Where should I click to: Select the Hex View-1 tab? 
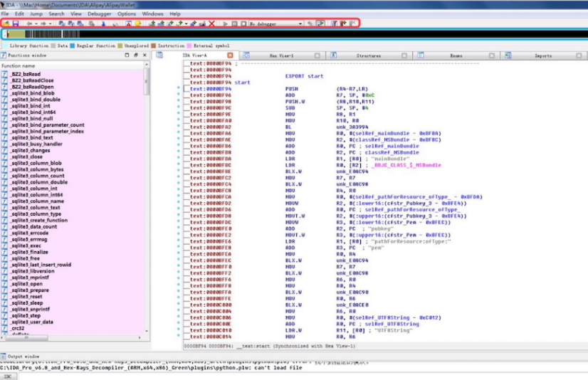click(281, 55)
